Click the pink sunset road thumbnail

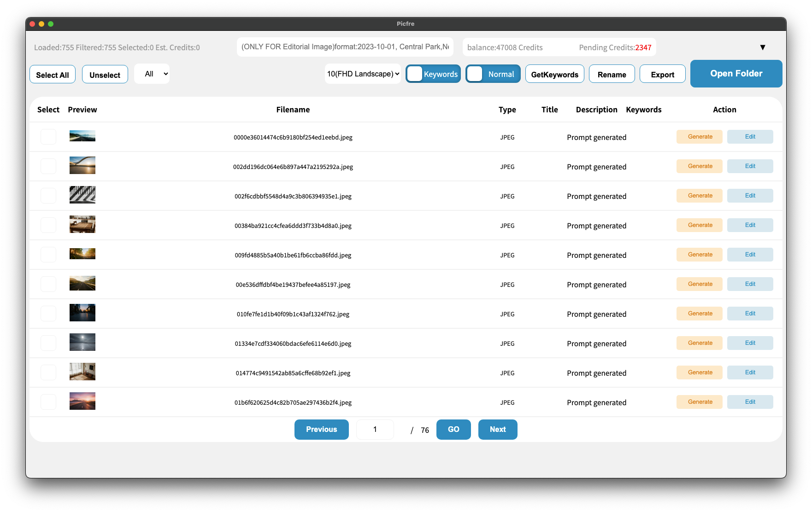82,401
